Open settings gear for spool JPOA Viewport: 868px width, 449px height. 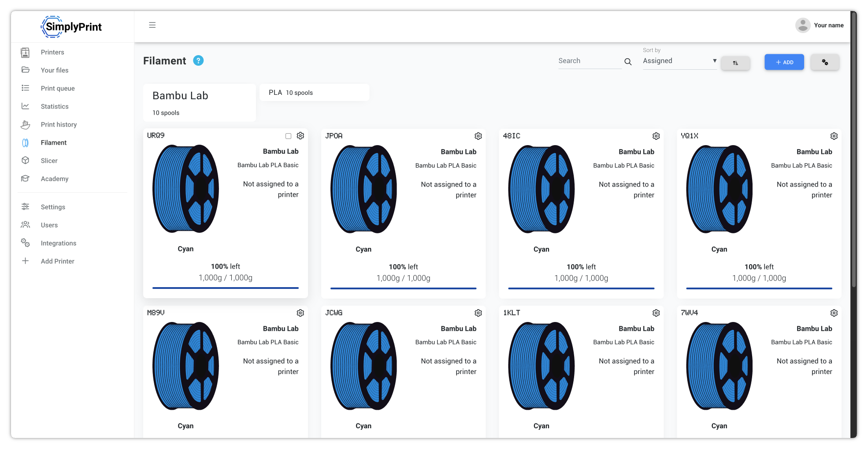478,136
